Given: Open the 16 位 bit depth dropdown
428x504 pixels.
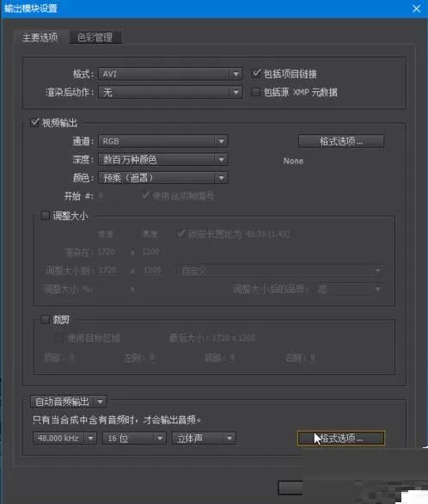Looking at the screenshot, I should 134,438.
